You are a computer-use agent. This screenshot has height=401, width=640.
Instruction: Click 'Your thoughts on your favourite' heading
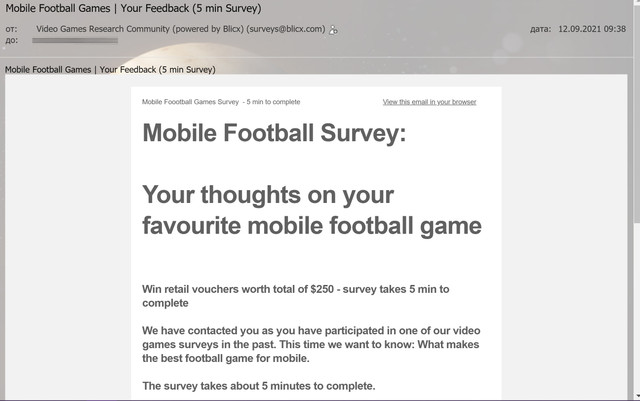coord(312,210)
